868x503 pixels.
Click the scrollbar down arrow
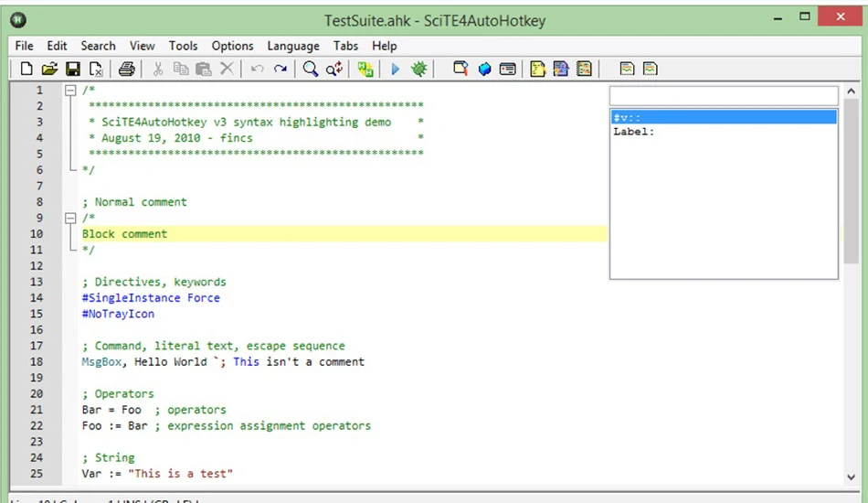tap(851, 477)
